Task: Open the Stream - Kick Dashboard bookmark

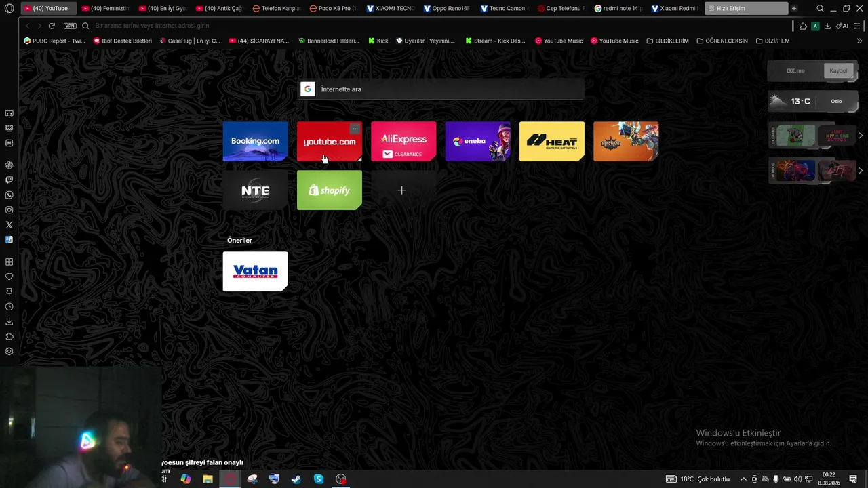Action: click(x=495, y=41)
